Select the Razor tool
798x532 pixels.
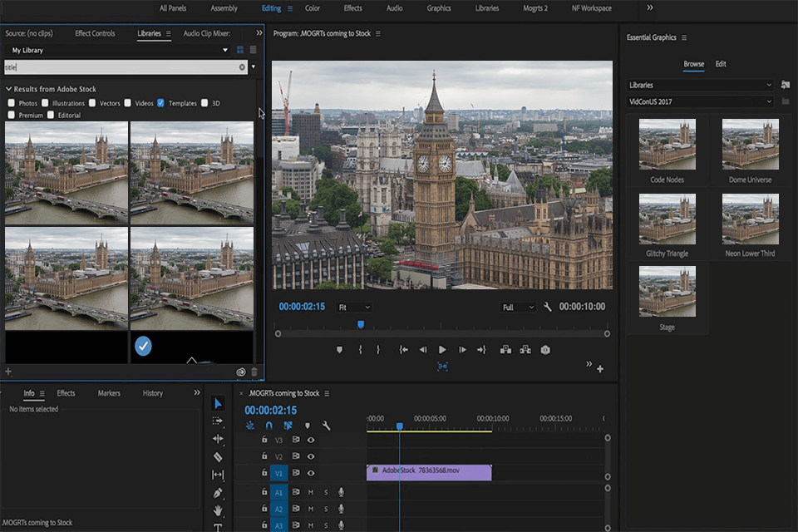tap(218, 456)
